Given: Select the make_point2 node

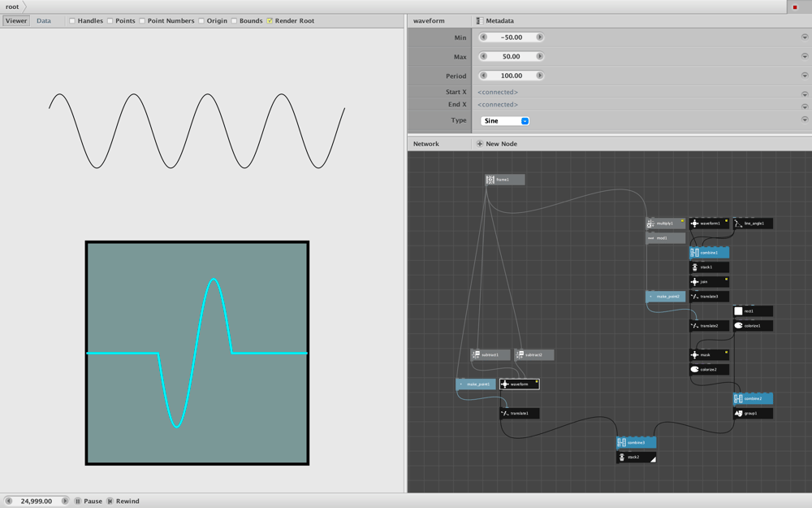Looking at the screenshot, I should point(666,297).
